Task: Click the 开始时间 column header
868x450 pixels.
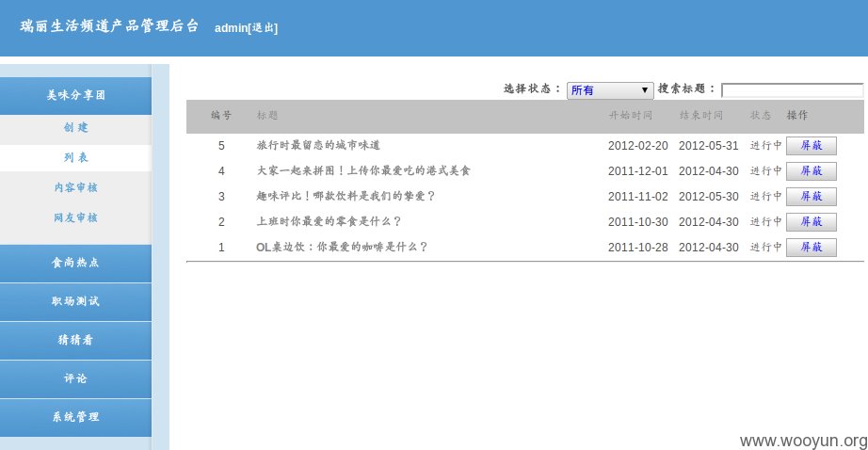Action: [631, 116]
